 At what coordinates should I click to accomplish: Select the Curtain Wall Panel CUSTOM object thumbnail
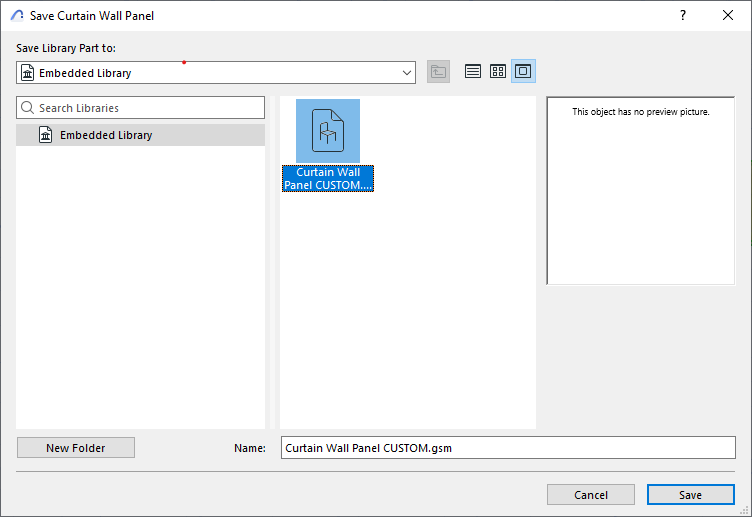coord(328,132)
